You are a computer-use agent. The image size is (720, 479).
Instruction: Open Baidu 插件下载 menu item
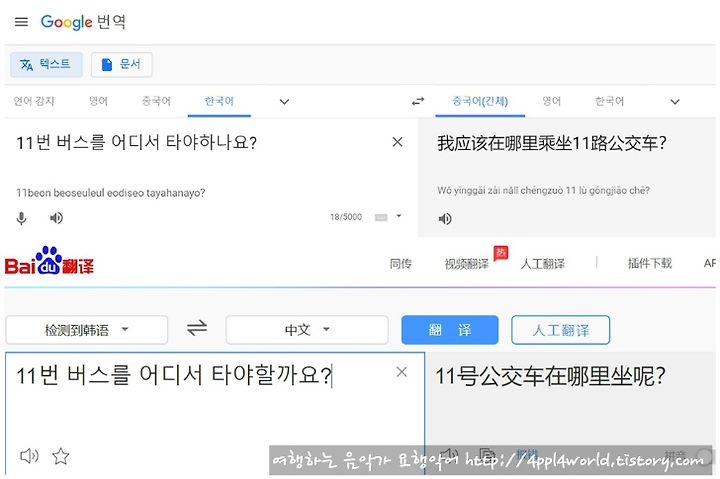click(650, 263)
